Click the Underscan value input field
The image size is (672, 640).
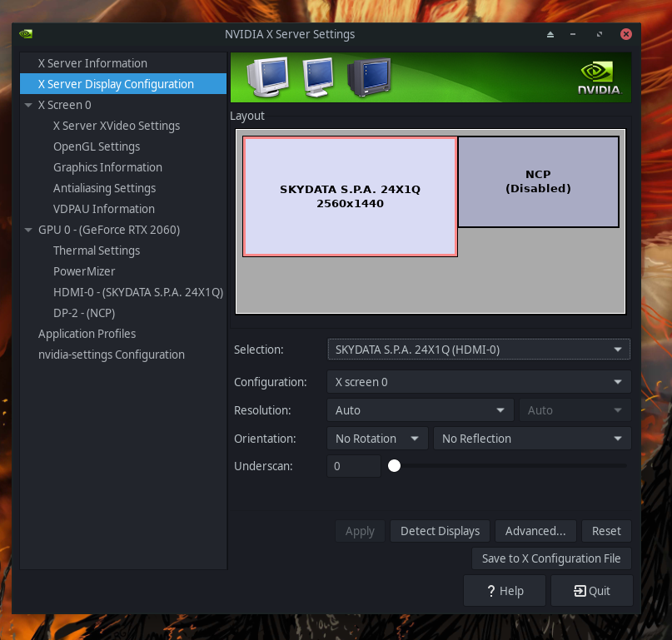point(353,466)
